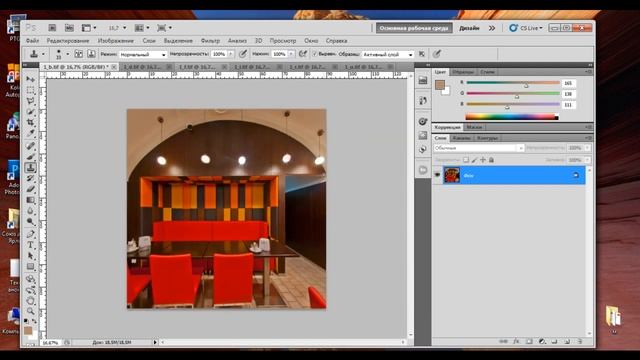Click the Основная рабочая среда workspace button
This screenshot has width=640, height=360.
click(414, 28)
